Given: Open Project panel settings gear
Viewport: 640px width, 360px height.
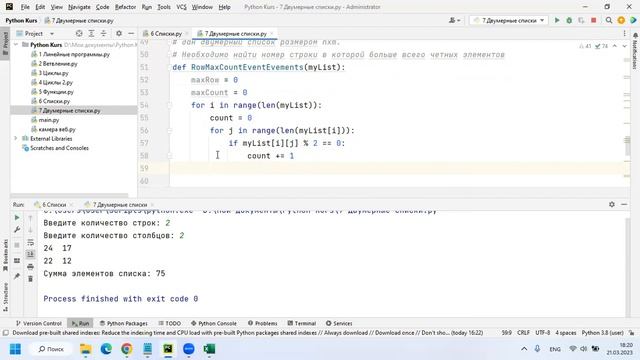Looking at the screenshot, I should (119, 33).
